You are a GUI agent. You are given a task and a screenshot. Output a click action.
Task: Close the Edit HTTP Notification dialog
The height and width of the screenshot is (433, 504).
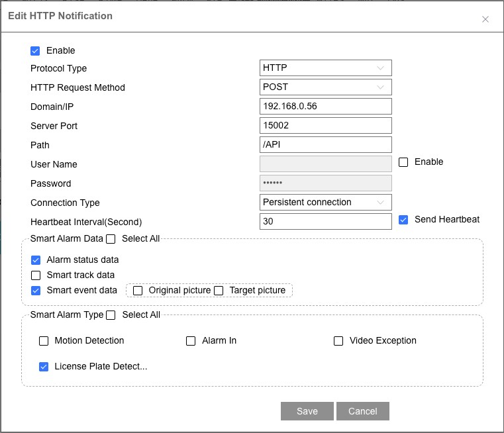pos(485,19)
